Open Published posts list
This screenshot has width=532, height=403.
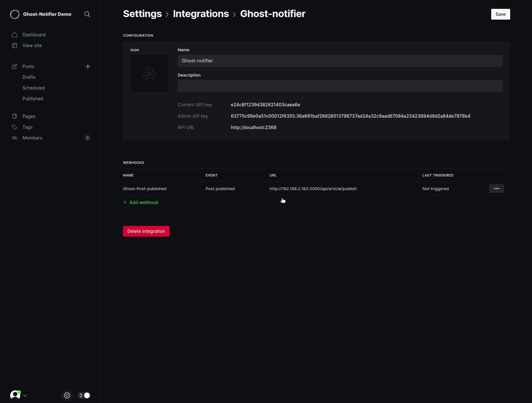tap(33, 99)
